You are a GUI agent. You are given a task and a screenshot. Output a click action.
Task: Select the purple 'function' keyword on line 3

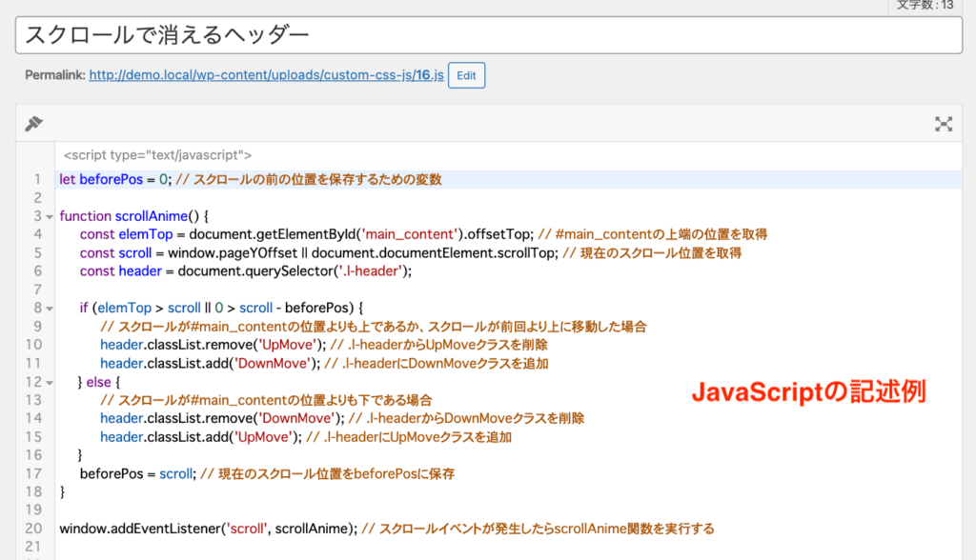coord(86,215)
